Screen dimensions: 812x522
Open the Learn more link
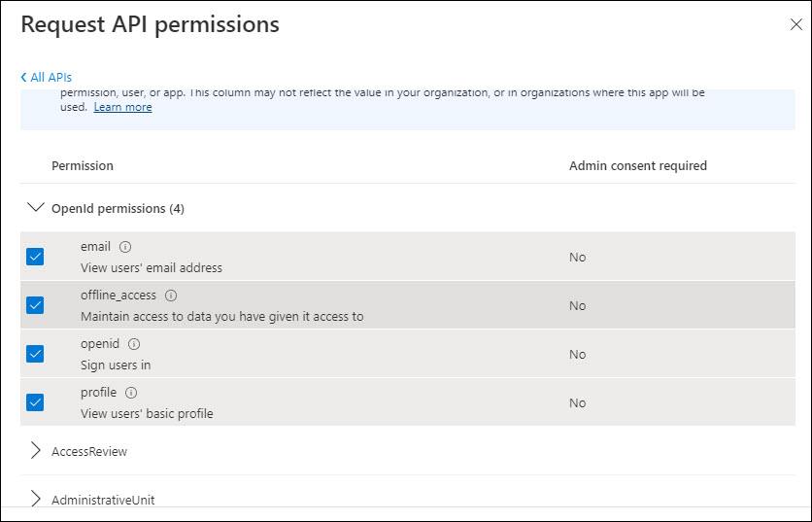[122, 107]
